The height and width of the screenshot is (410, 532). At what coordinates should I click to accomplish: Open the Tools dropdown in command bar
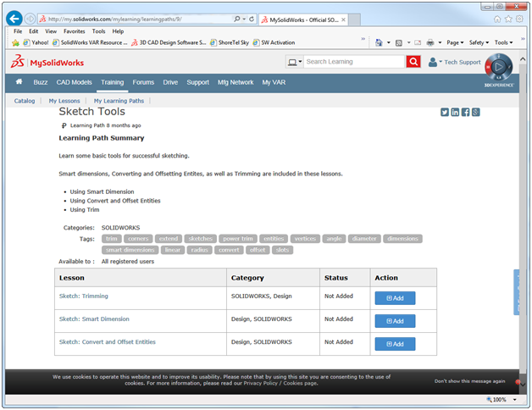(x=503, y=42)
